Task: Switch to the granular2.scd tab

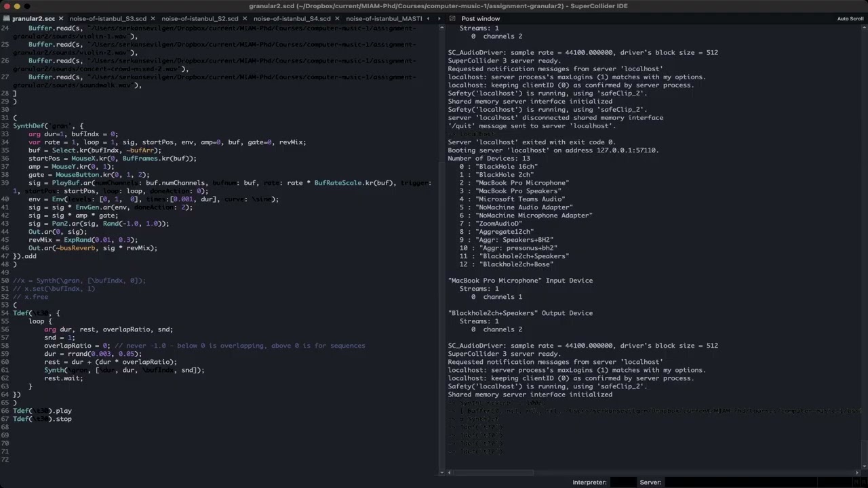Action: coord(33,18)
